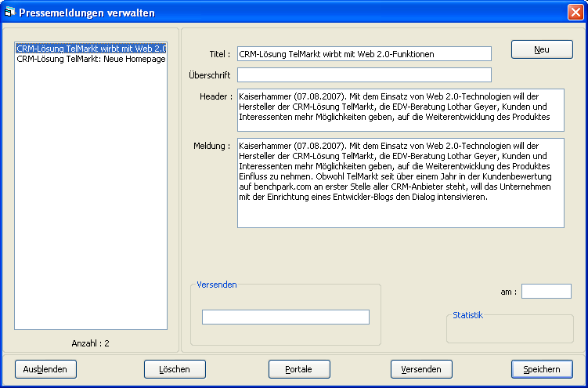Click the application icon in the title bar
This screenshot has width=588, height=388.
(x=9, y=13)
